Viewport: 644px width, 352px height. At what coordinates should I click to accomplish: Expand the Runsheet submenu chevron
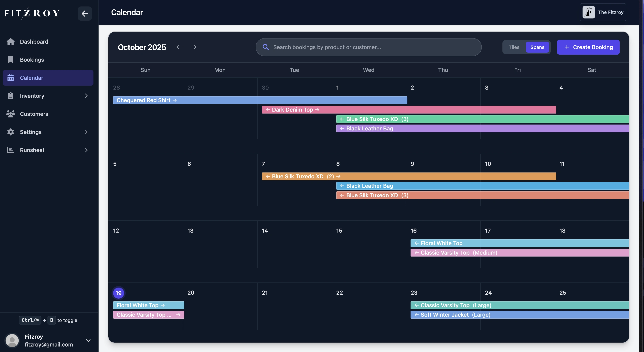[86, 150]
